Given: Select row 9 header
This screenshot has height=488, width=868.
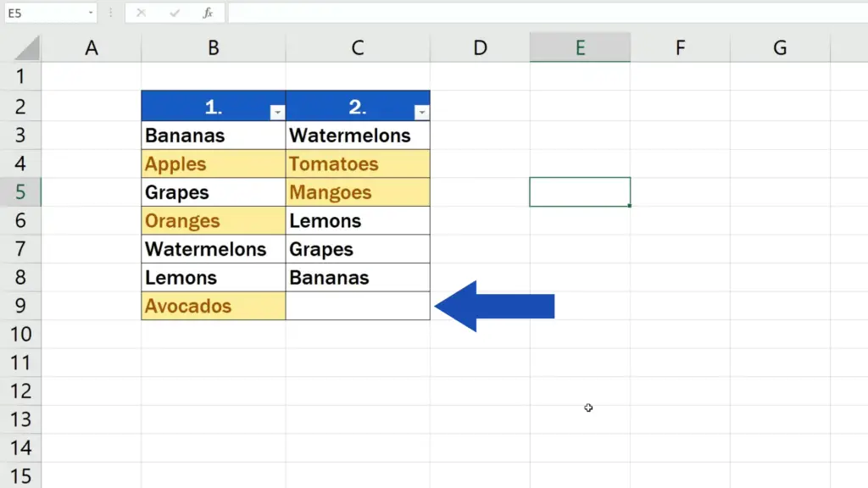Looking at the screenshot, I should click(20, 306).
